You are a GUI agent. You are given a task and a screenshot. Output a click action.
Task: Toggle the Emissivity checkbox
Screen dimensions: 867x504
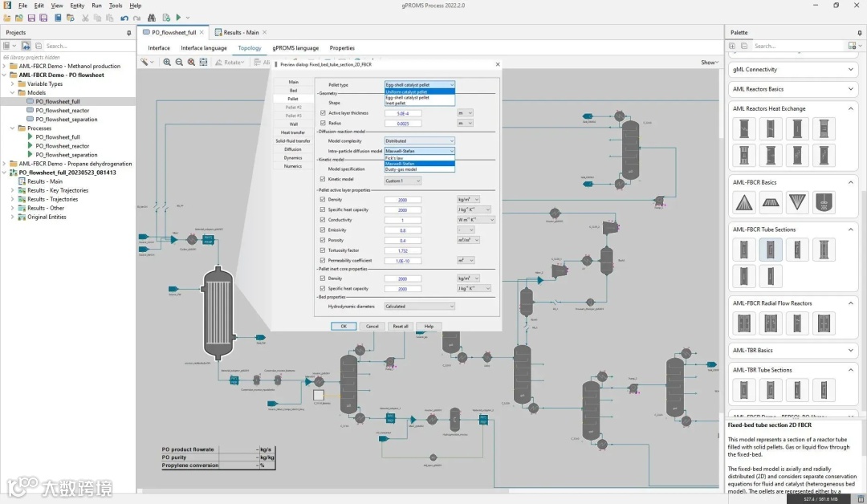point(323,230)
